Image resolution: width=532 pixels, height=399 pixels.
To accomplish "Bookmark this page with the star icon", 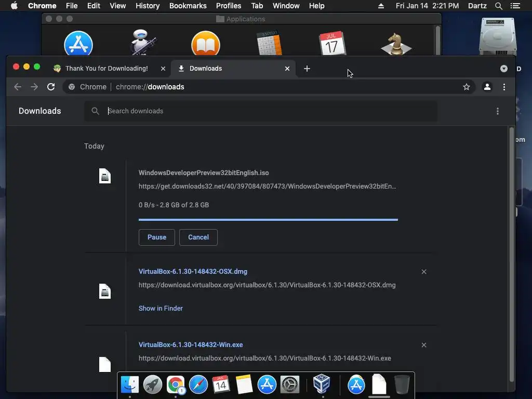I will [x=467, y=87].
